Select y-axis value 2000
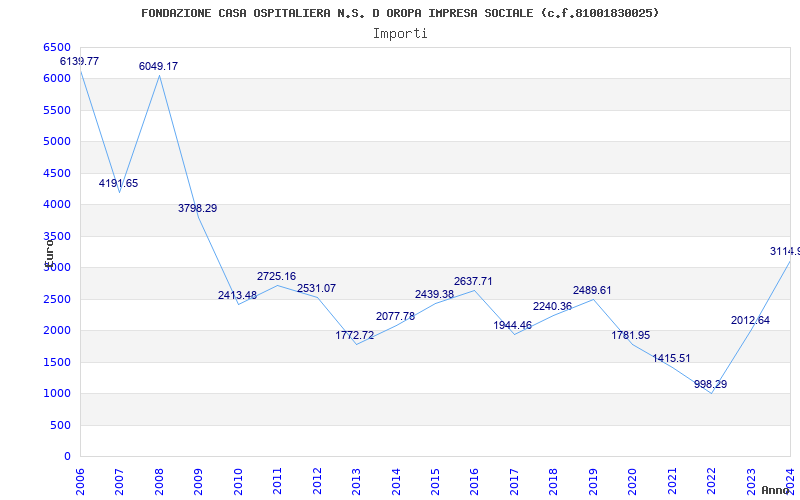Image resolution: width=800 pixels, height=500 pixels. pyautogui.click(x=57, y=331)
